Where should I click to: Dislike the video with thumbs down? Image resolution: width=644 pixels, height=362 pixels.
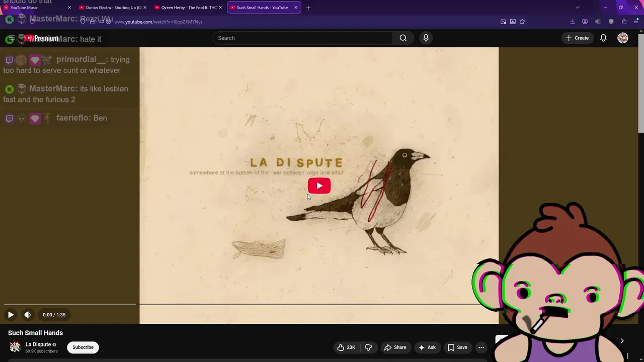pos(368,347)
